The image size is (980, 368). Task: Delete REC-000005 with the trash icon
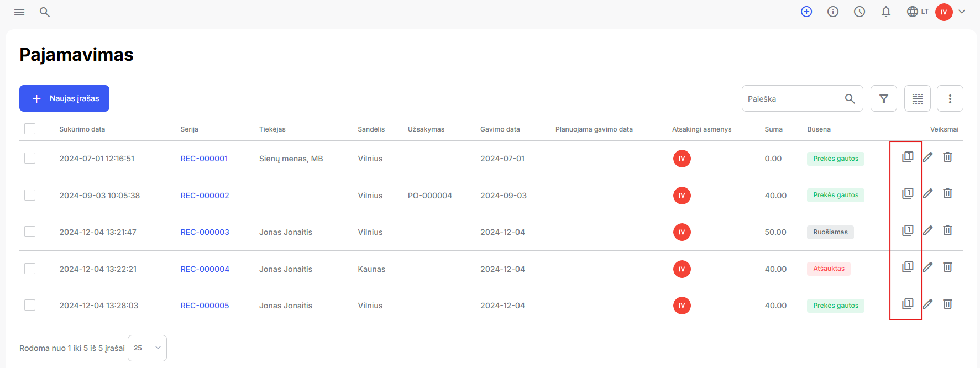pos(947,304)
